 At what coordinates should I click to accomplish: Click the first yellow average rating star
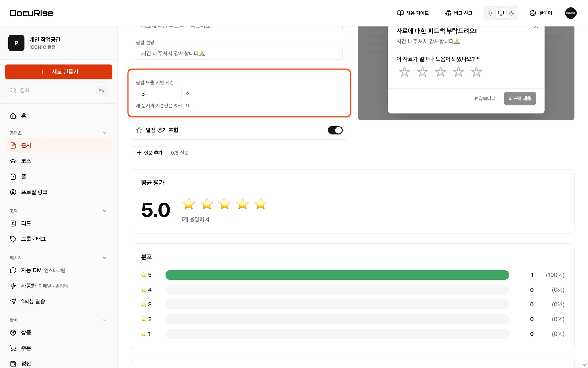[188, 204]
